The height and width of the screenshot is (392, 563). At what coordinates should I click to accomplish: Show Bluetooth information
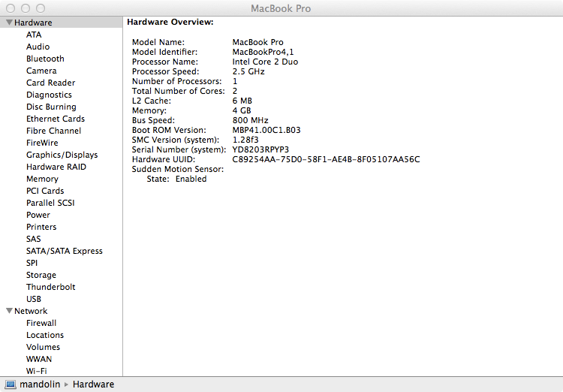point(45,59)
